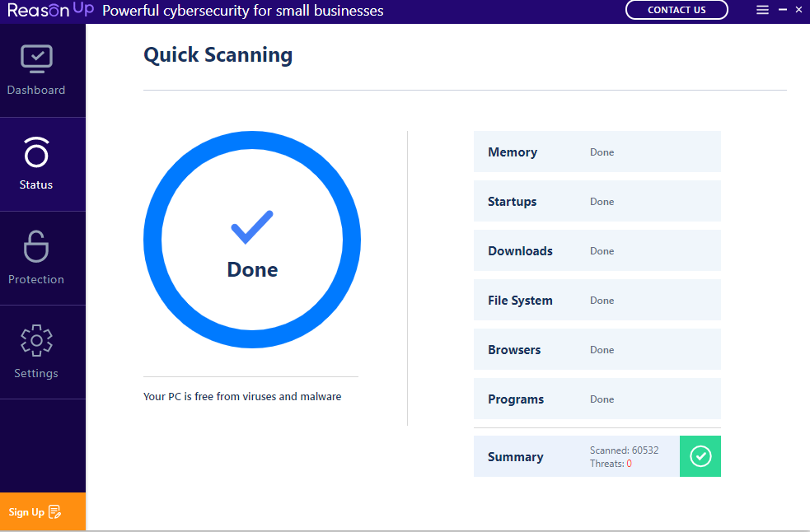Switch to the Protection label in sidebar
810x532 pixels.
click(36, 279)
